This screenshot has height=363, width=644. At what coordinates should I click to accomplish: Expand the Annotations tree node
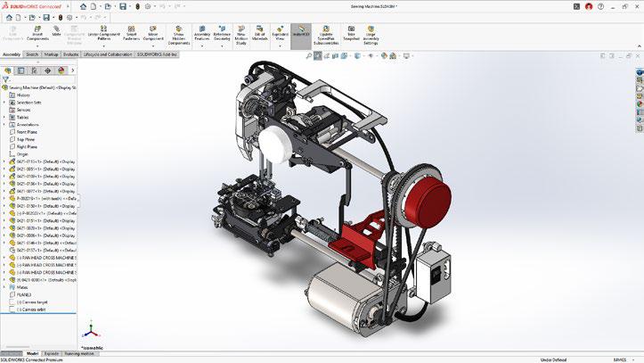click(x=4, y=124)
